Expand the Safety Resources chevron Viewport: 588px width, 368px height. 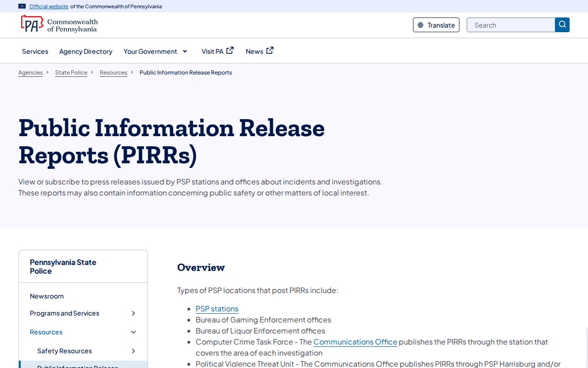(133, 351)
